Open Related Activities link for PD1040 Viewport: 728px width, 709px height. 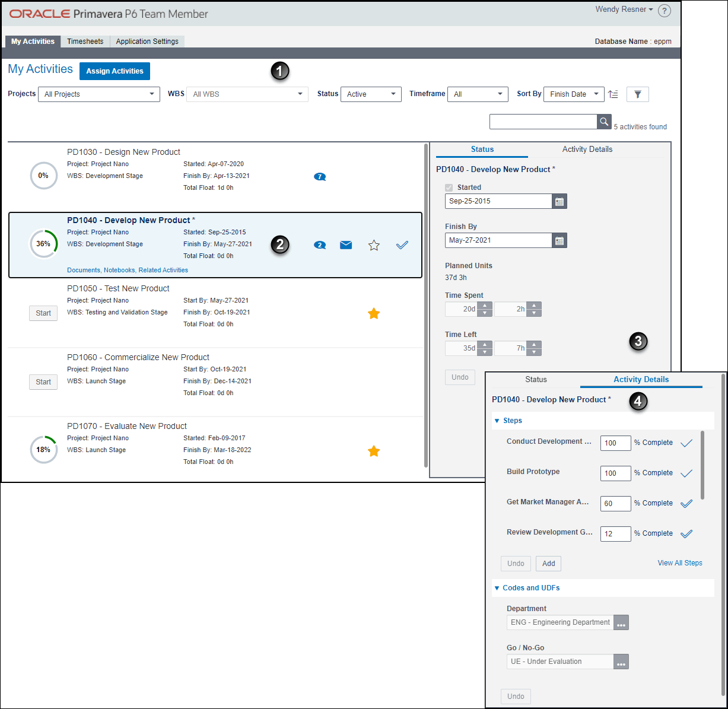(163, 270)
